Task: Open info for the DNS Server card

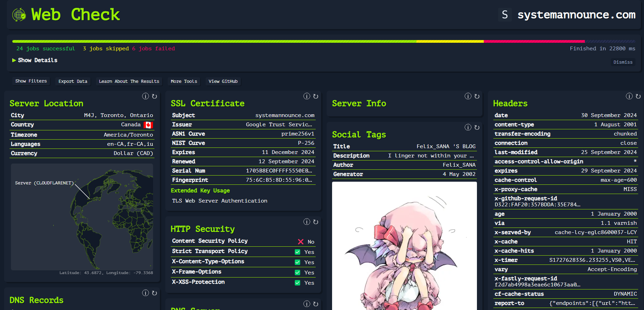Action: coord(307,304)
